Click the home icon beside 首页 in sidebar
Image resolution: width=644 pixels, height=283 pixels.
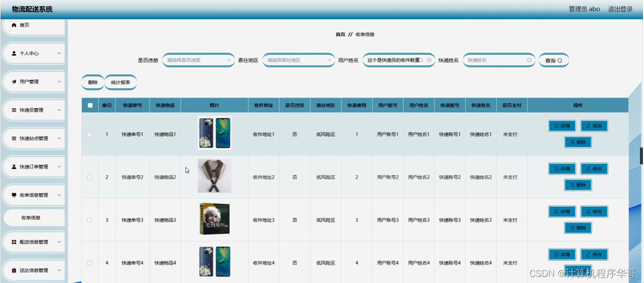(14, 25)
